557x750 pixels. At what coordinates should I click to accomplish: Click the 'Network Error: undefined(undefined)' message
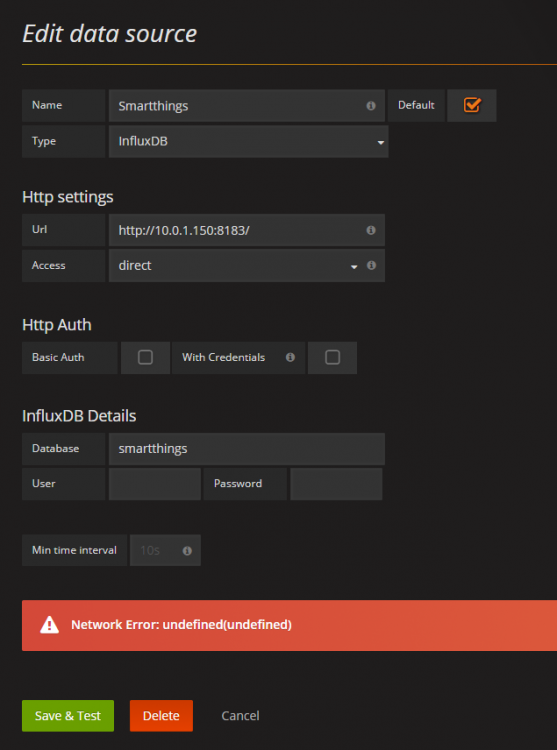(x=181, y=625)
